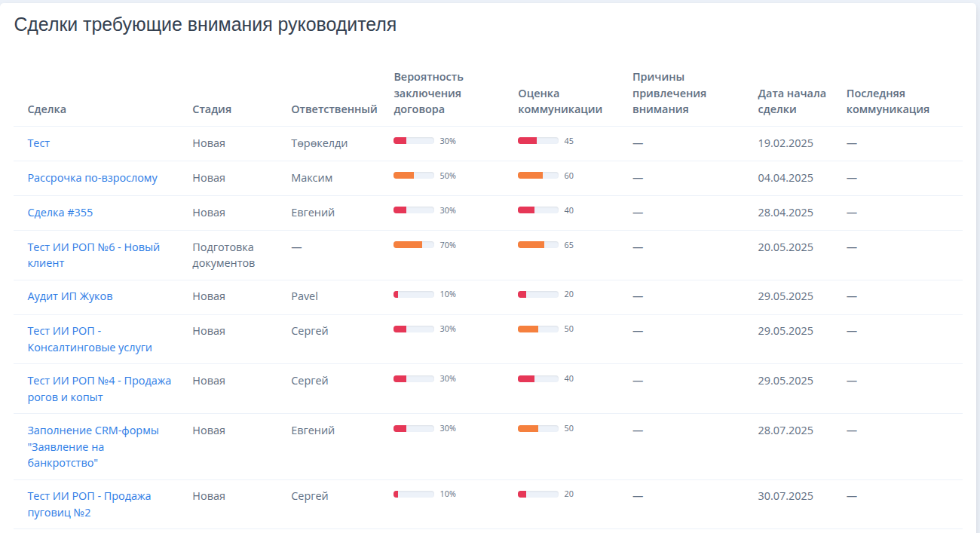Open "Тест ИИ РОП №6 - Новый клиент"

pos(93,255)
